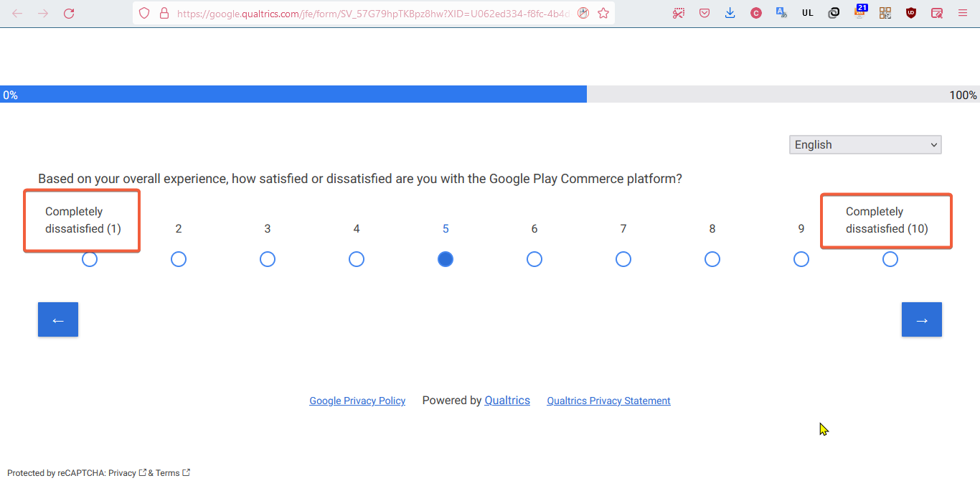Click the URL address field
The height and width of the screenshot is (486, 980).
(x=373, y=13)
